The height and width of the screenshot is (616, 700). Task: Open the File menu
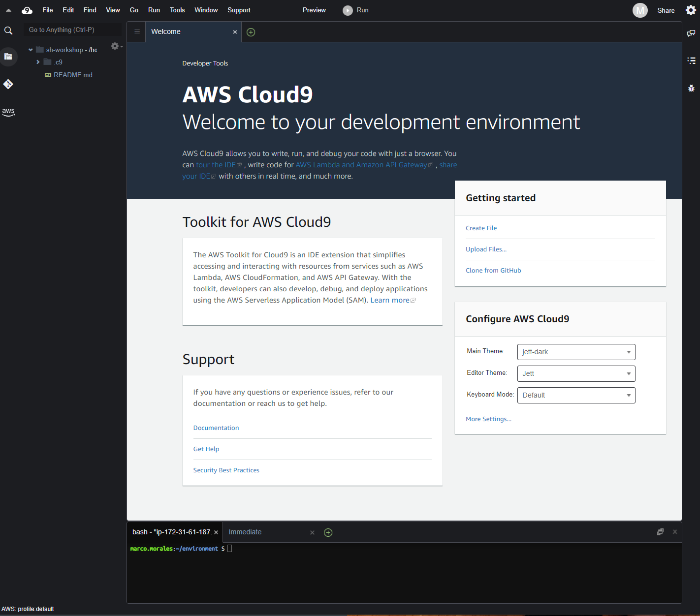[x=48, y=10]
